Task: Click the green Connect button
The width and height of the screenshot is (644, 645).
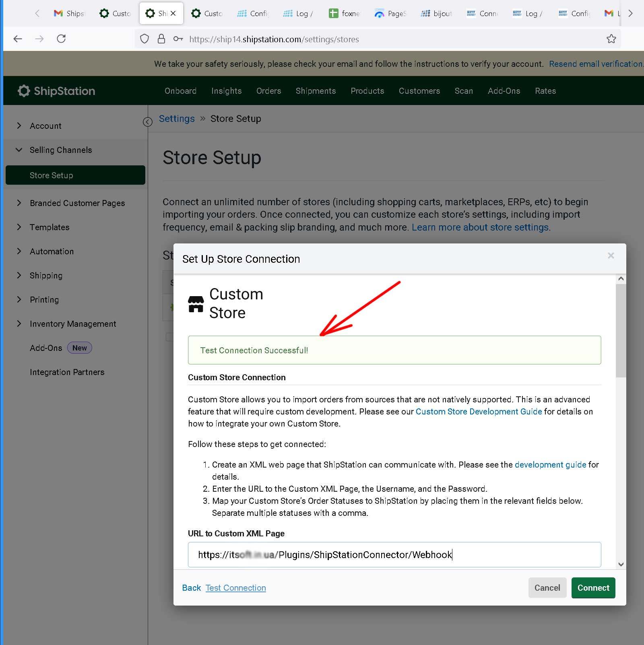Action: [x=593, y=588]
